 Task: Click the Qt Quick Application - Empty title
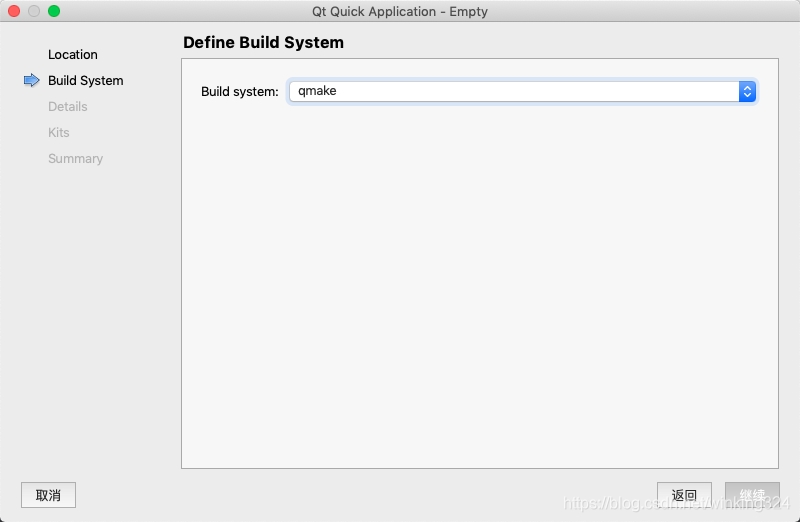(400, 11)
